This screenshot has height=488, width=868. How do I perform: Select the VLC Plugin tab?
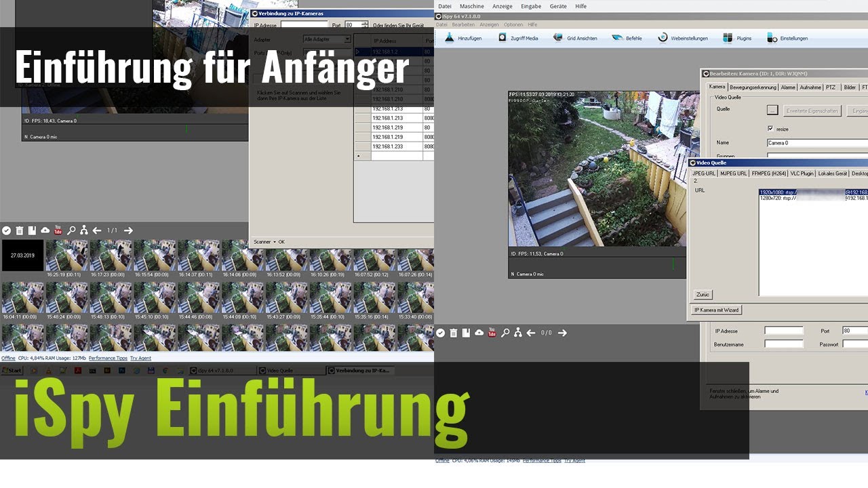pos(802,174)
